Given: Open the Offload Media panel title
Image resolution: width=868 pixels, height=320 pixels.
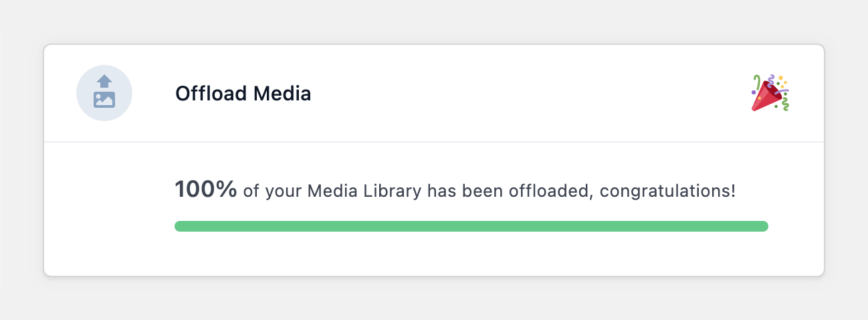Looking at the screenshot, I should [x=243, y=94].
